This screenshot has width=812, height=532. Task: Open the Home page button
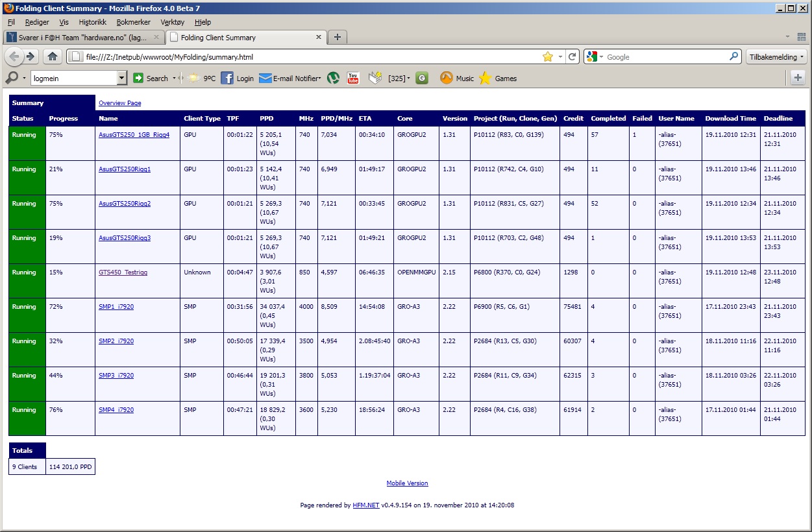pos(53,56)
